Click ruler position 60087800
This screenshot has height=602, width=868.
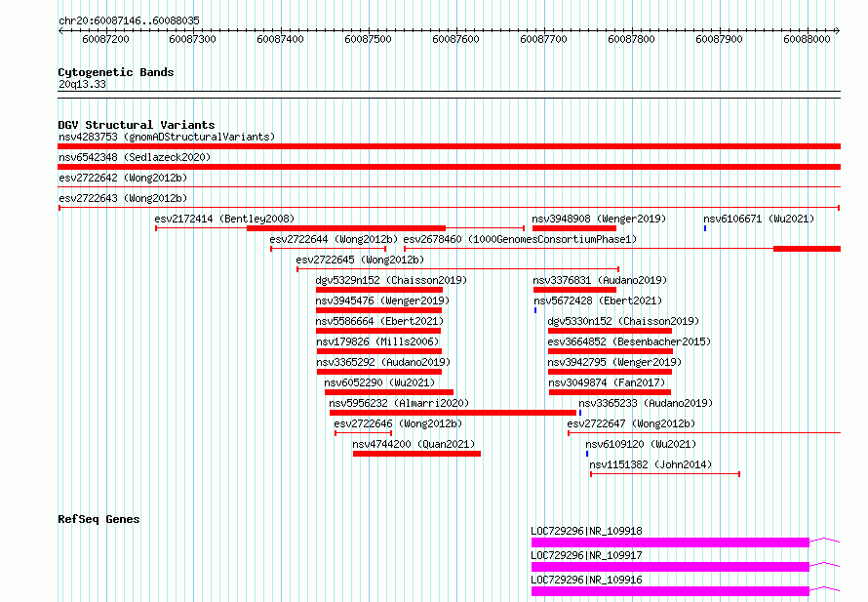[631, 39]
